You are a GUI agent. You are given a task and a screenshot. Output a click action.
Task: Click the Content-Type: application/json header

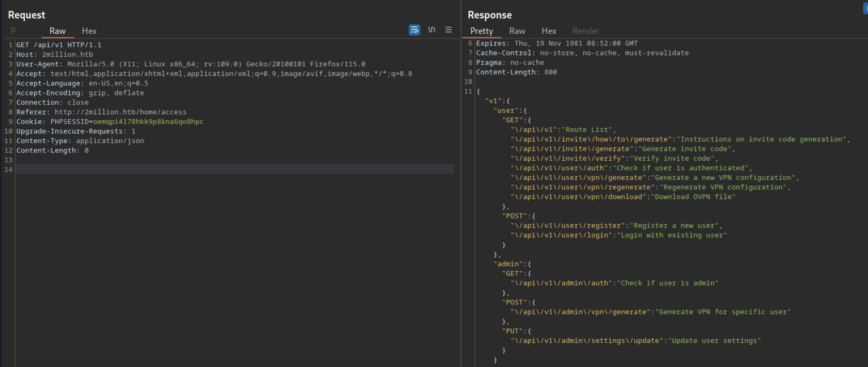(80, 141)
